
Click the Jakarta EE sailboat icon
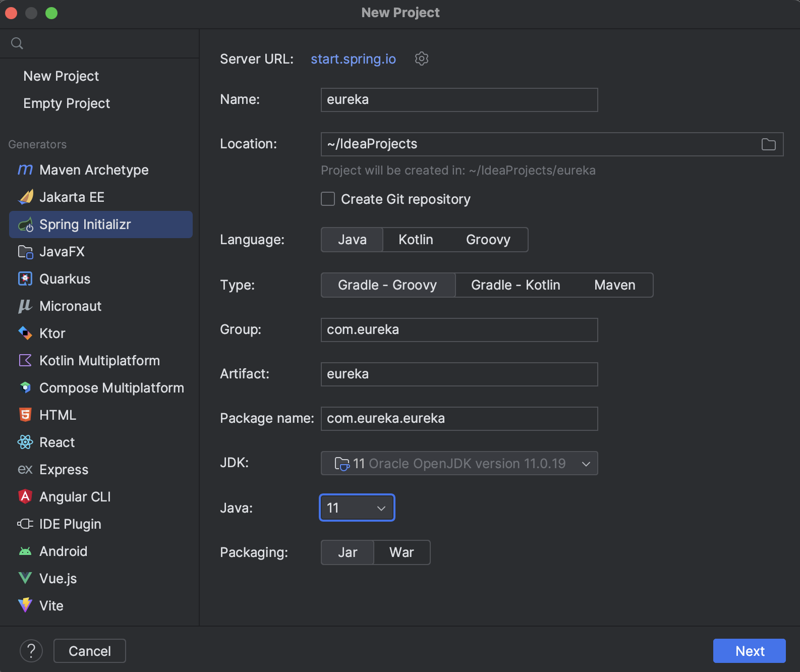(25, 197)
